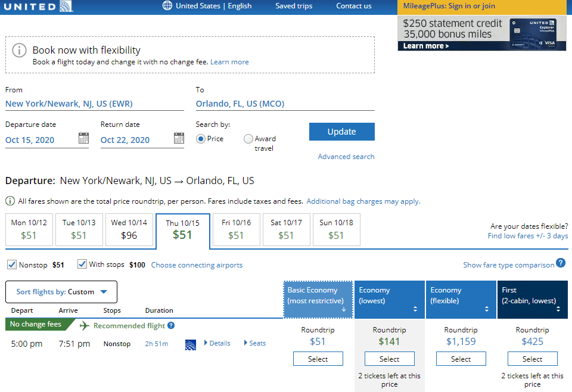Expand flight Seats
The height and width of the screenshot is (392, 572).
pyautogui.click(x=255, y=343)
